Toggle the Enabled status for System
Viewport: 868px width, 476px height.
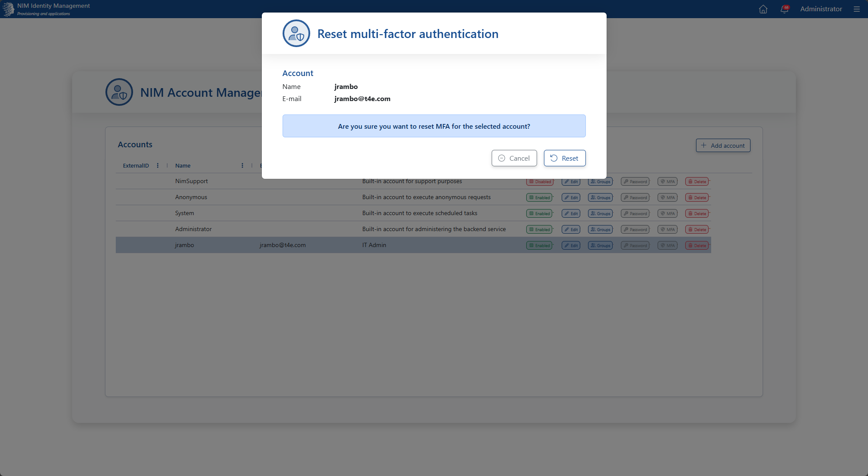(540, 213)
